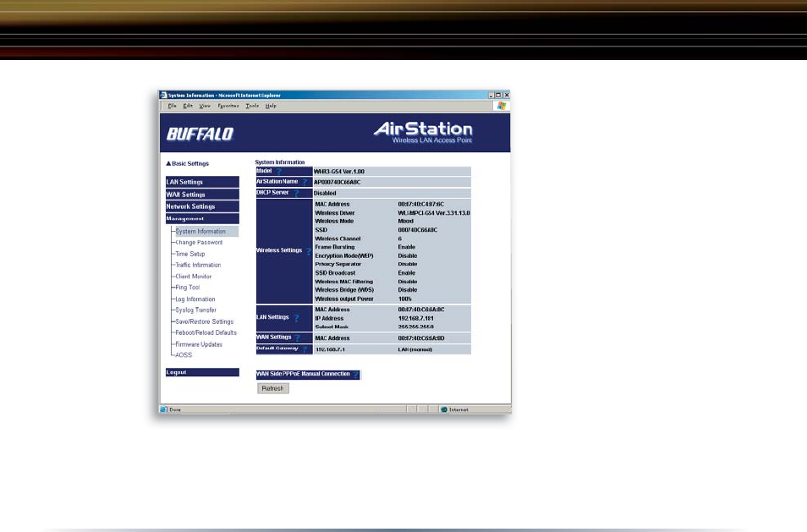This screenshot has width=807, height=532.
Task: Open Reboot/Reload Defaults page
Action: [x=206, y=333]
